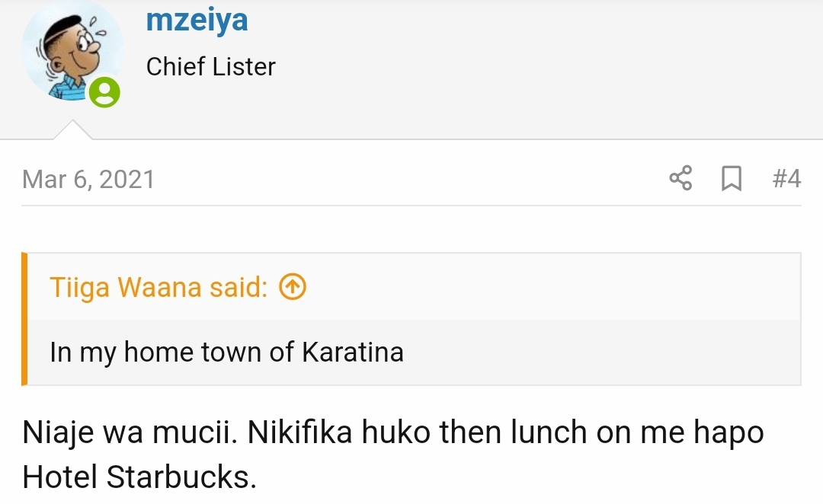Click the orange bar beside the quote
The width and height of the screenshot is (823, 504).
click(24, 319)
